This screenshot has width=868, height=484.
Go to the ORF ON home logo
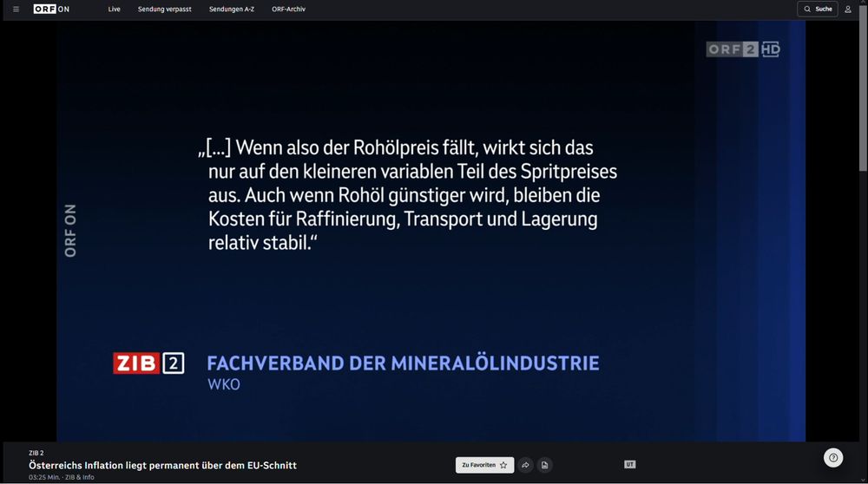[51, 9]
